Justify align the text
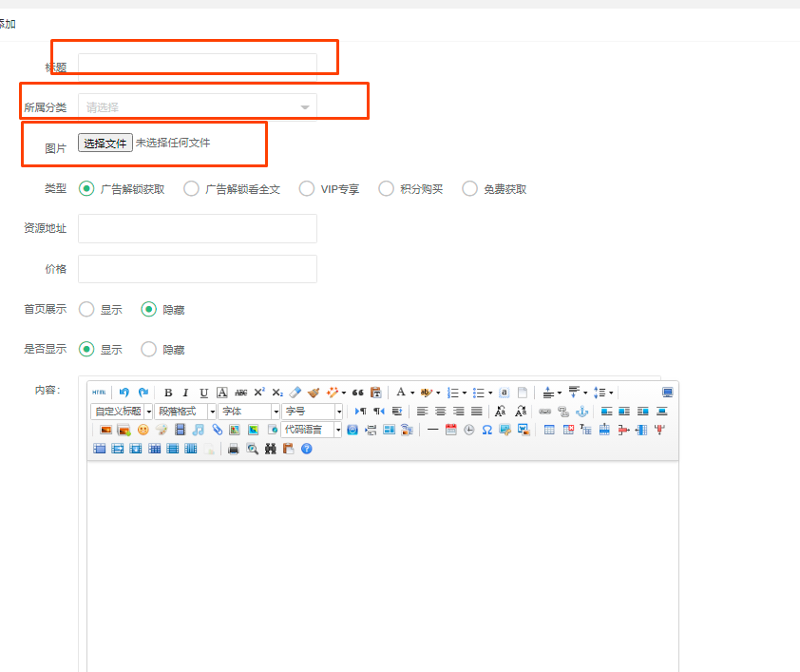This screenshot has width=800, height=672. point(477,412)
